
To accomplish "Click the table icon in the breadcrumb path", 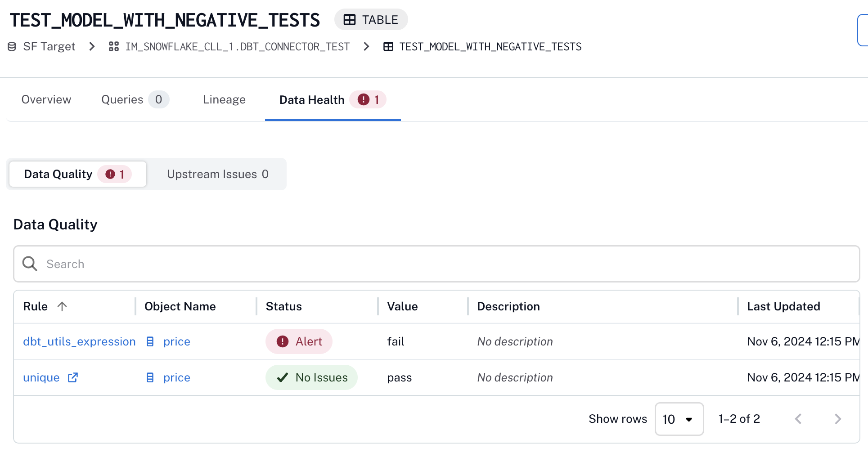I will [388, 47].
